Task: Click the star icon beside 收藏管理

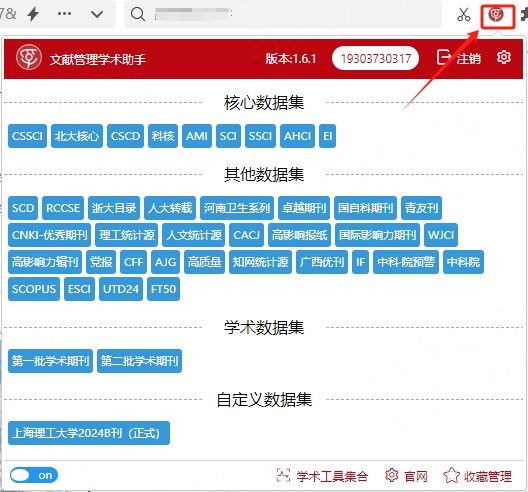Action: [x=452, y=475]
